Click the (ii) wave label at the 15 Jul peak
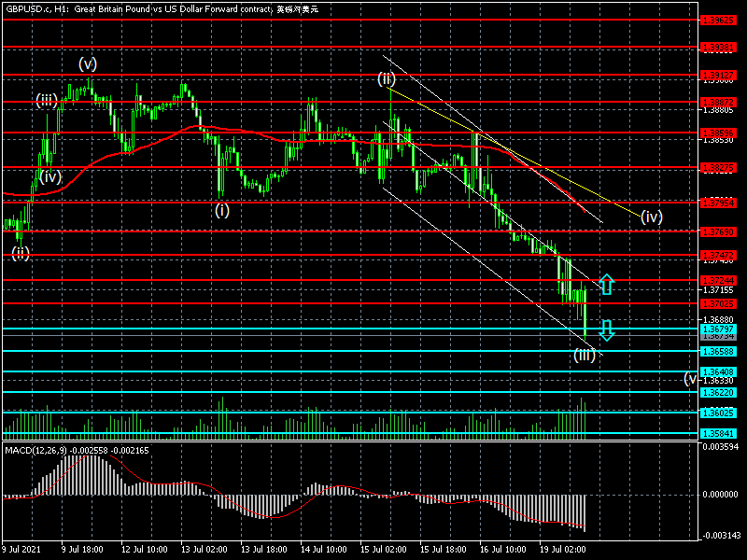 pyautogui.click(x=387, y=79)
